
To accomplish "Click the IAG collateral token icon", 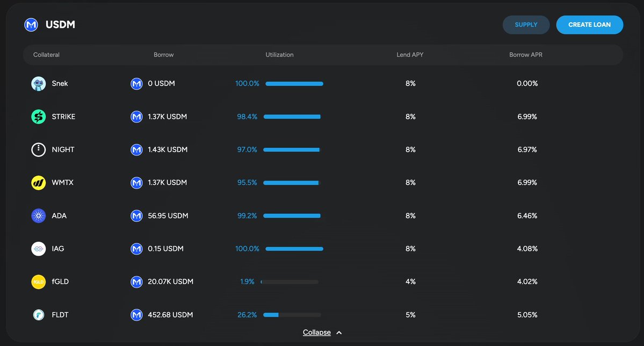I will click(x=39, y=249).
